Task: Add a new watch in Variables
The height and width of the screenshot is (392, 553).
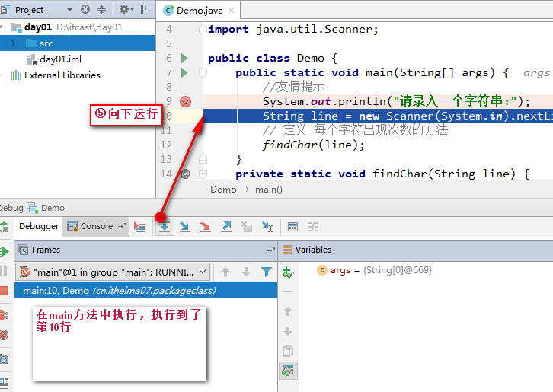Action: pyautogui.click(x=287, y=272)
